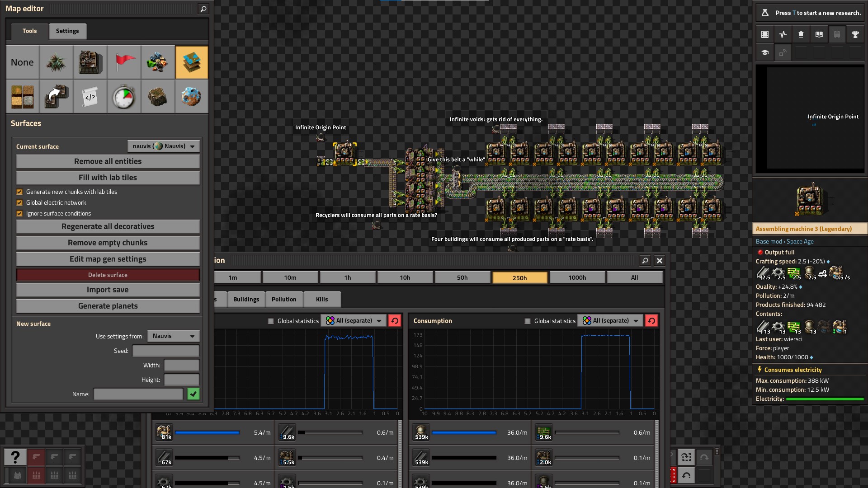Enable Global statistics for Production
The image size is (868, 488).
pos(271,321)
